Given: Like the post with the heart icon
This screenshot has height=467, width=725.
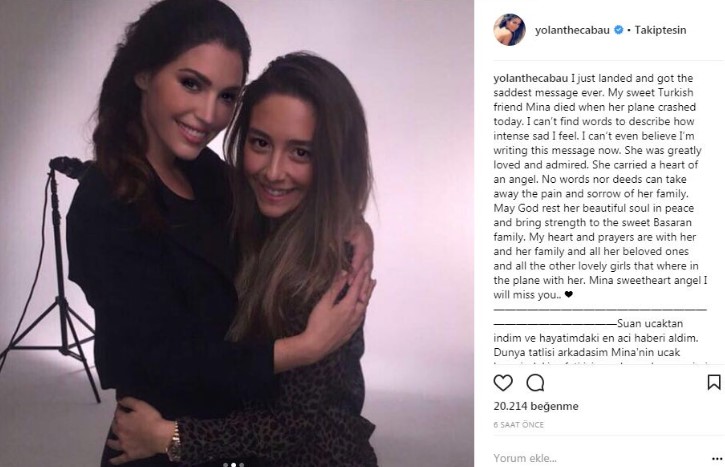Looking at the screenshot, I should pyautogui.click(x=503, y=383).
